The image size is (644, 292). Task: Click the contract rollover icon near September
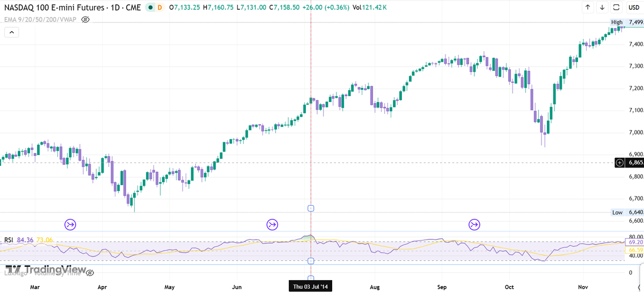474,224
